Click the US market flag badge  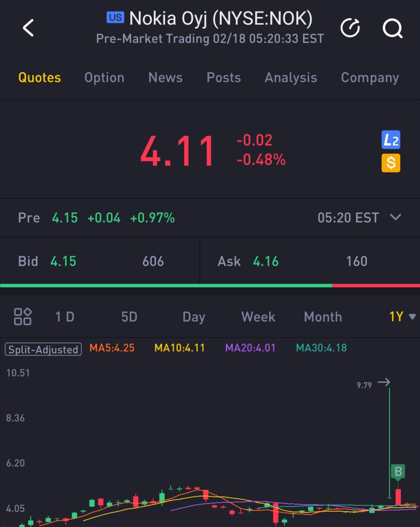[x=115, y=17]
